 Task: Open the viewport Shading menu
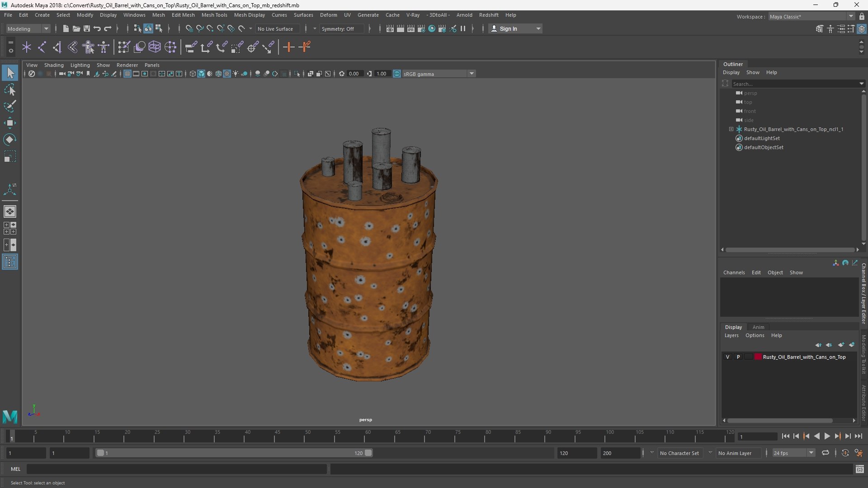(x=54, y=65)
